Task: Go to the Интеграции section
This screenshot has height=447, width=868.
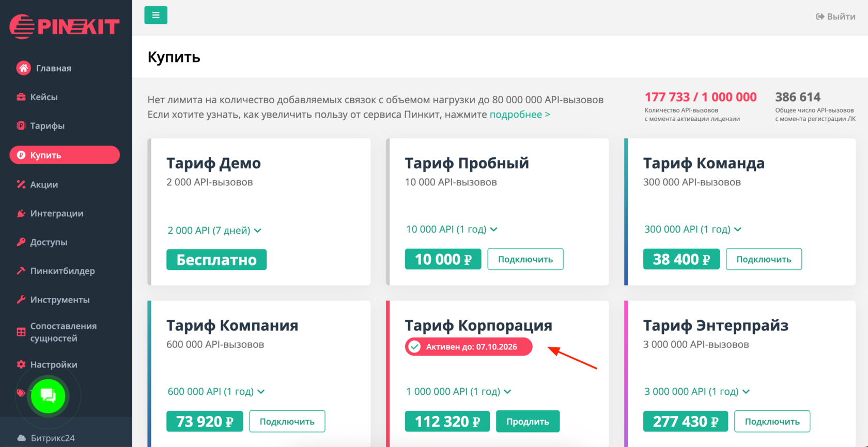Action: point(56,213)
